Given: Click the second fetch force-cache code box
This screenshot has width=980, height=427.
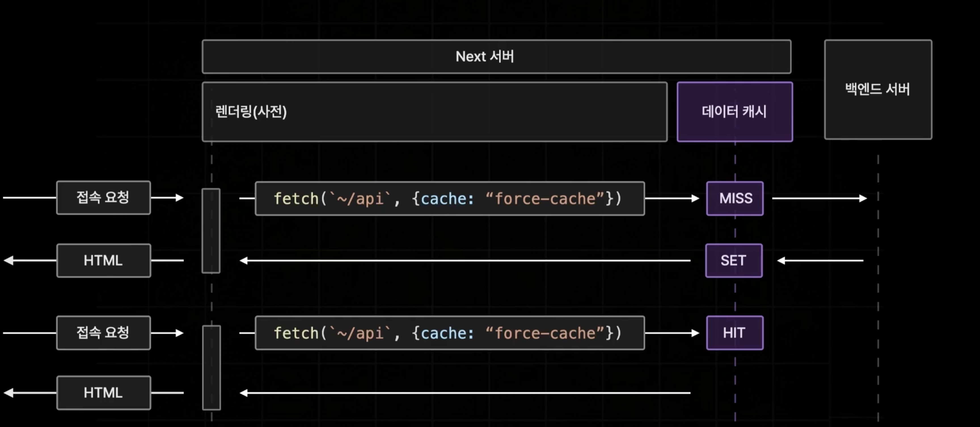Looking at the screenshot, I should pos(450,333).
